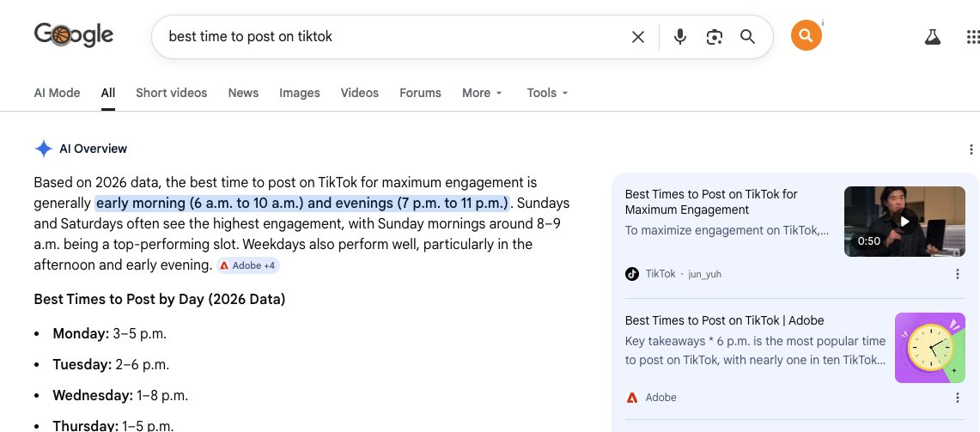
Task: Click inside the search input field
Action: coord(393,37)
